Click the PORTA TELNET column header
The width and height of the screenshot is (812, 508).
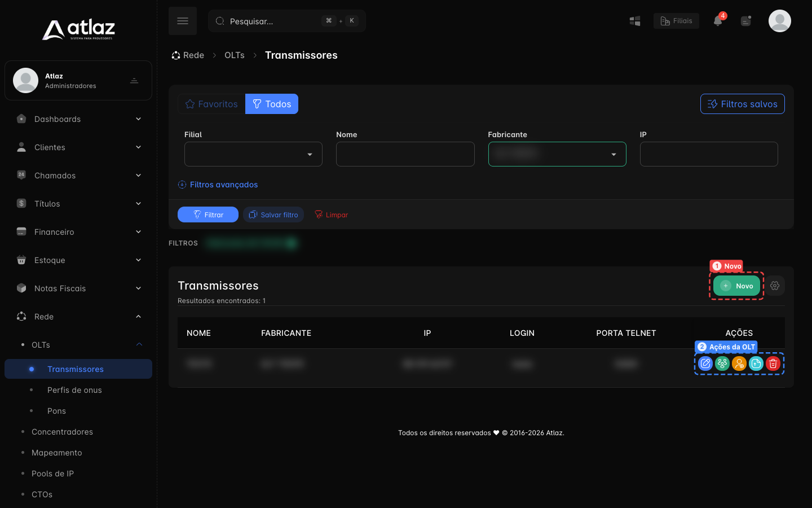coord(626,333)
